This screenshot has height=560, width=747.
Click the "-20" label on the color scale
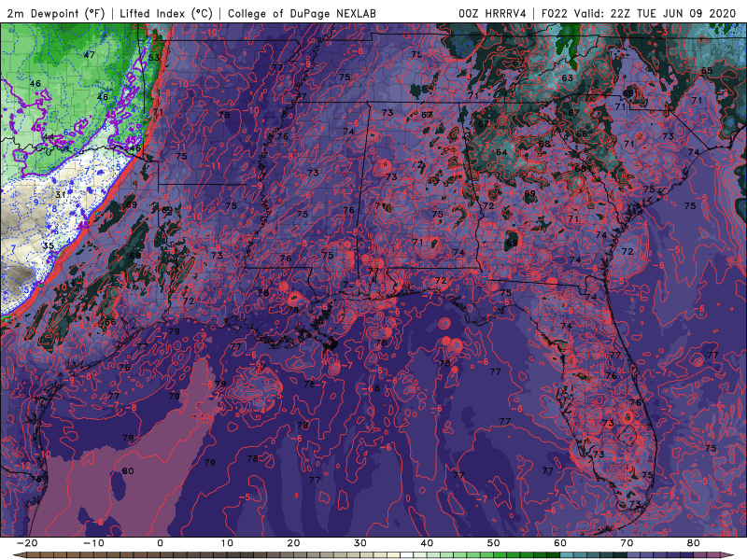coord(27,543)
